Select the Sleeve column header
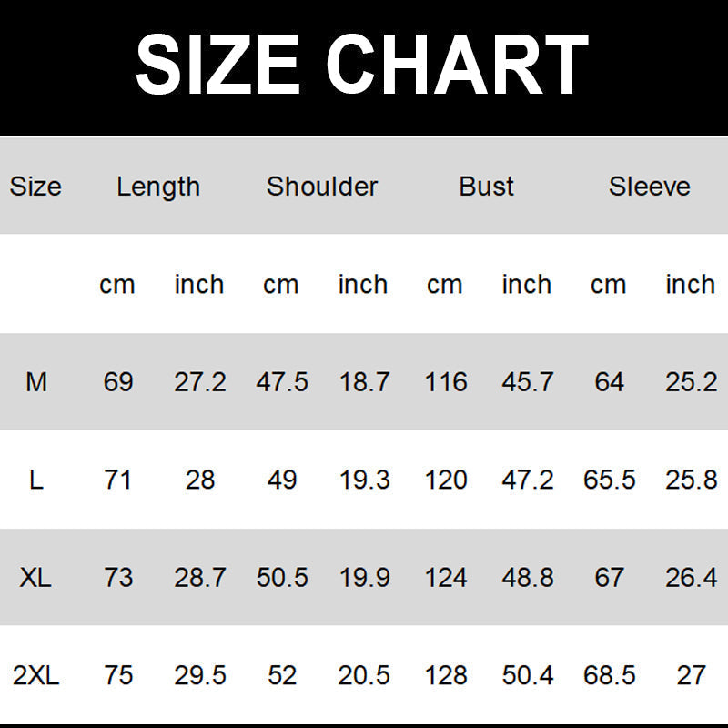Screen dimensions: 728x728 (650, 187)
